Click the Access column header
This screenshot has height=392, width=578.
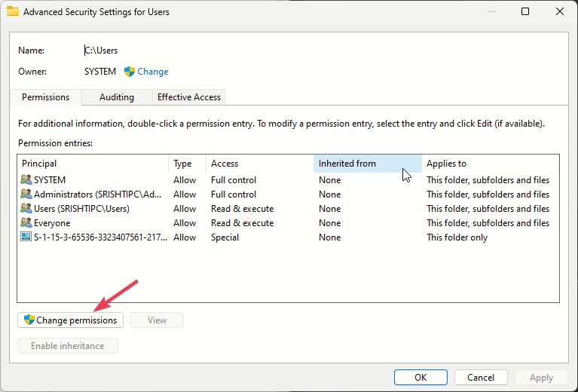259,164
